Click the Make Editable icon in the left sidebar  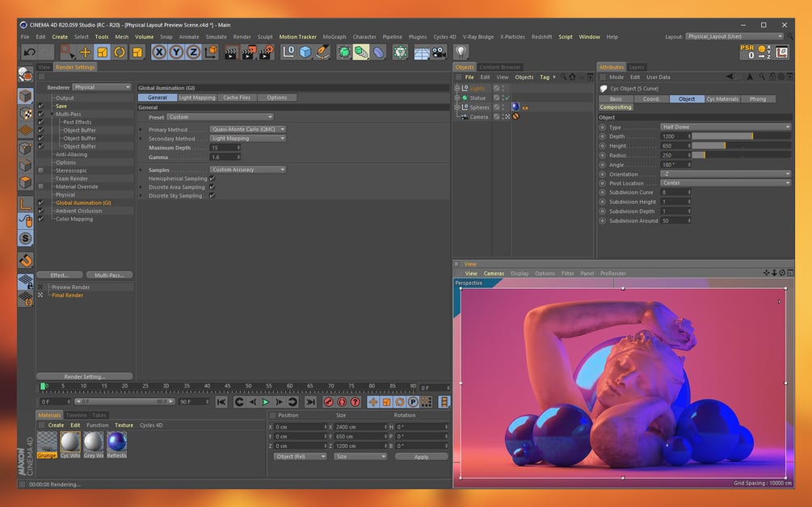click(x=25, y=74)
